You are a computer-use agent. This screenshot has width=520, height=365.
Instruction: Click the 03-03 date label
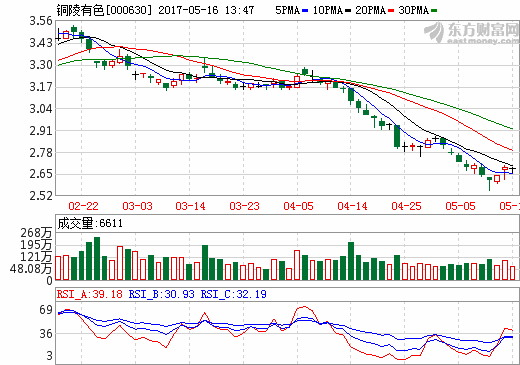click(x=137, y=206)
